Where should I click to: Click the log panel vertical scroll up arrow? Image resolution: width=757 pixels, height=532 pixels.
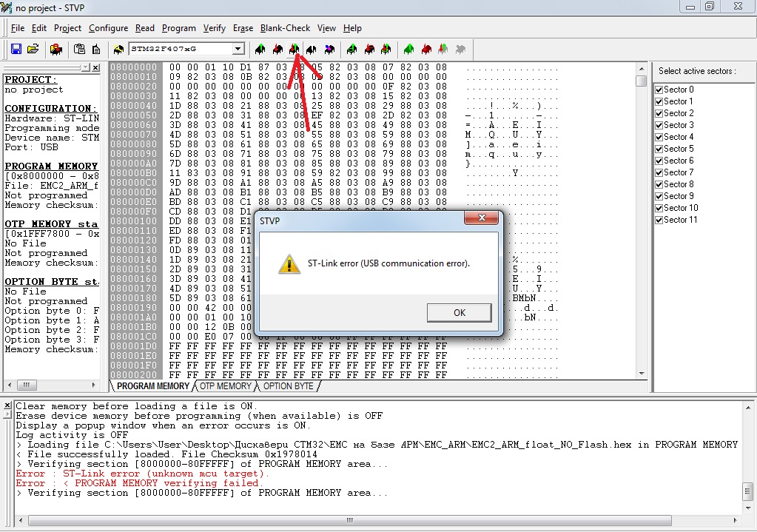tap(748, 407)
